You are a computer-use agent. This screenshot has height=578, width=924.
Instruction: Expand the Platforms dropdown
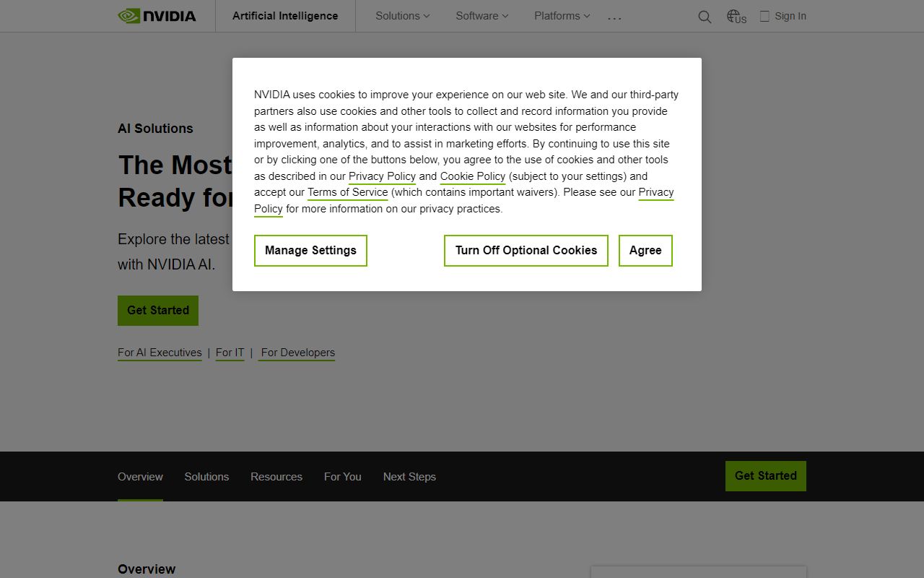pos(561,15)
